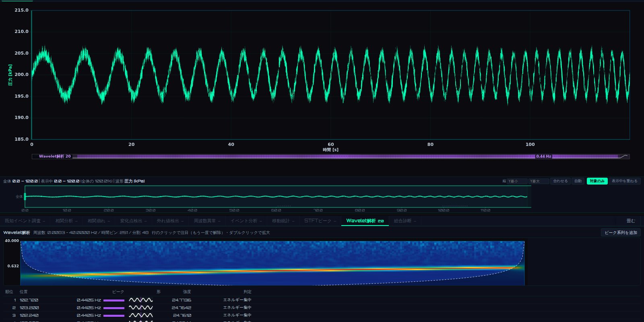Screen dimensions: 644x322
Task: Enable 自動 Y-axis scaling
Action: (x=578, y=181)
